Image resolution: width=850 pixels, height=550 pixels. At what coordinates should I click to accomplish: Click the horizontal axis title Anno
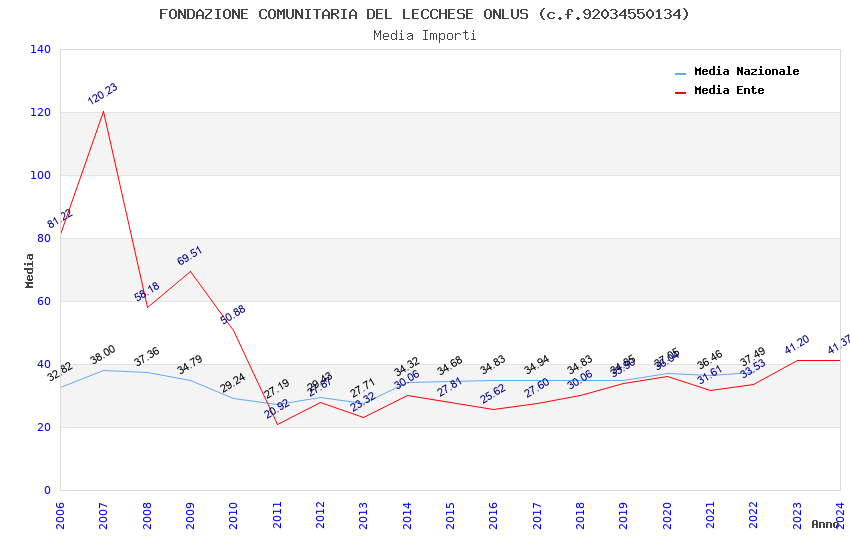point(825,524)
